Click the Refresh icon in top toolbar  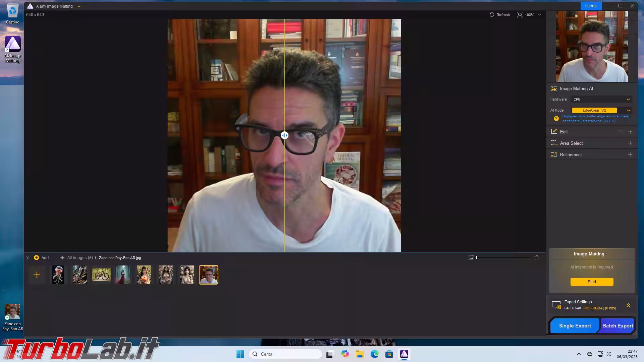[492, 15]
